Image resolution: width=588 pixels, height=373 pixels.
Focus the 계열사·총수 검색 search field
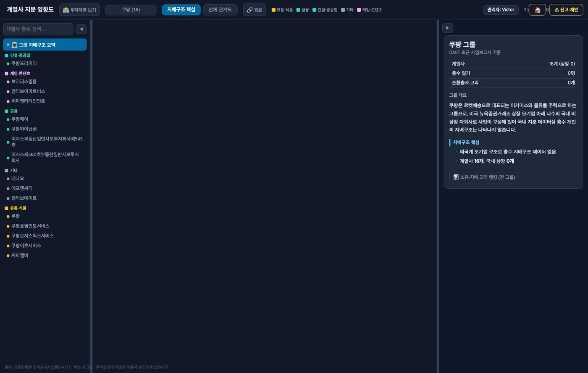pos(38,29)
